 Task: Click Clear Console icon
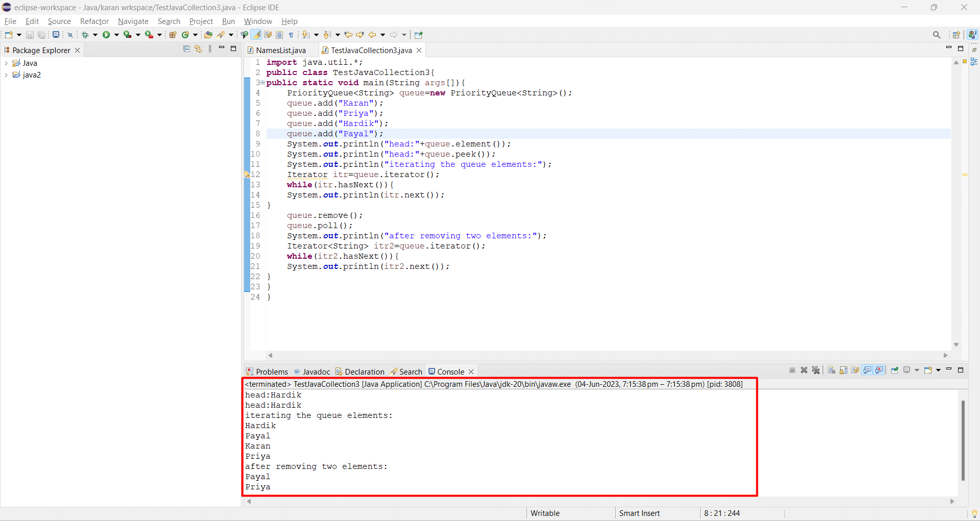831,370
